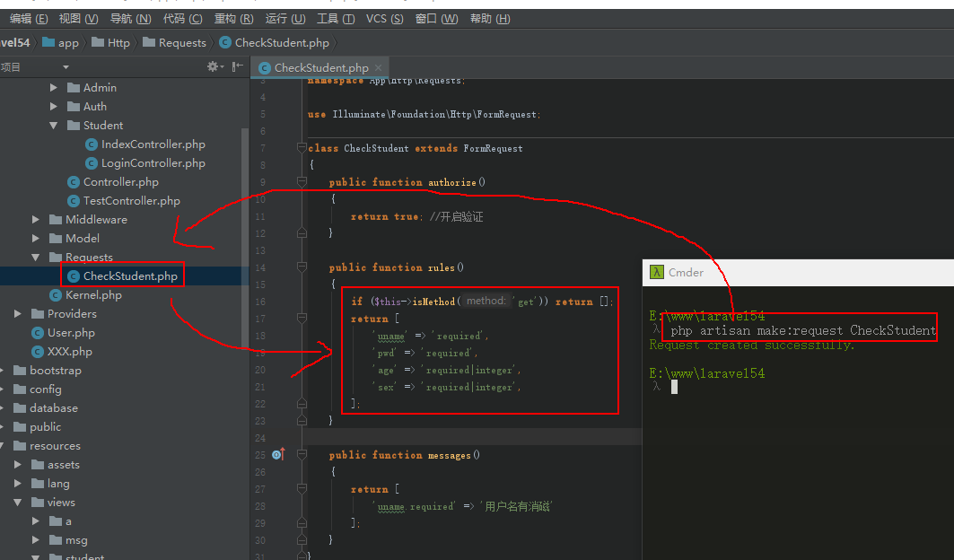Click the LoginController.php class file icon
The height and width of the screenshot is (560, 954).
[x=92, y=163]
